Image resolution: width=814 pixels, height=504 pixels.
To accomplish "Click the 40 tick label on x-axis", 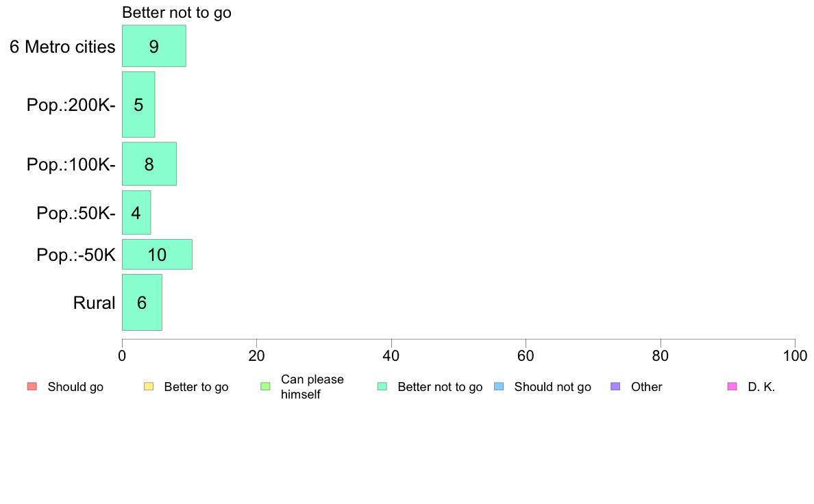I will [391, 355].
